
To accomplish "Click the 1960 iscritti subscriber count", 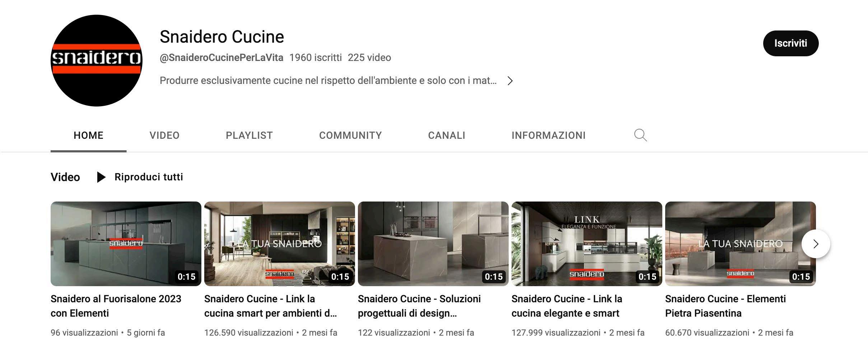I will [316, 58].
